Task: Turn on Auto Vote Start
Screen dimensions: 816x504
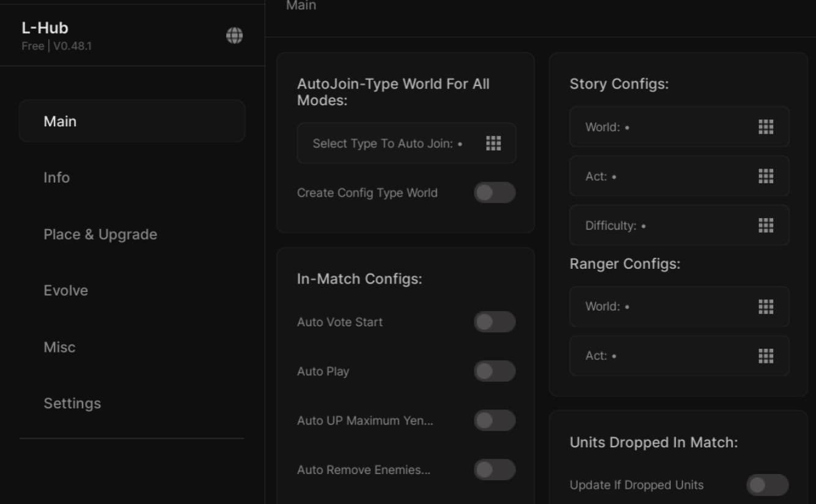Action: click(494, 322)
